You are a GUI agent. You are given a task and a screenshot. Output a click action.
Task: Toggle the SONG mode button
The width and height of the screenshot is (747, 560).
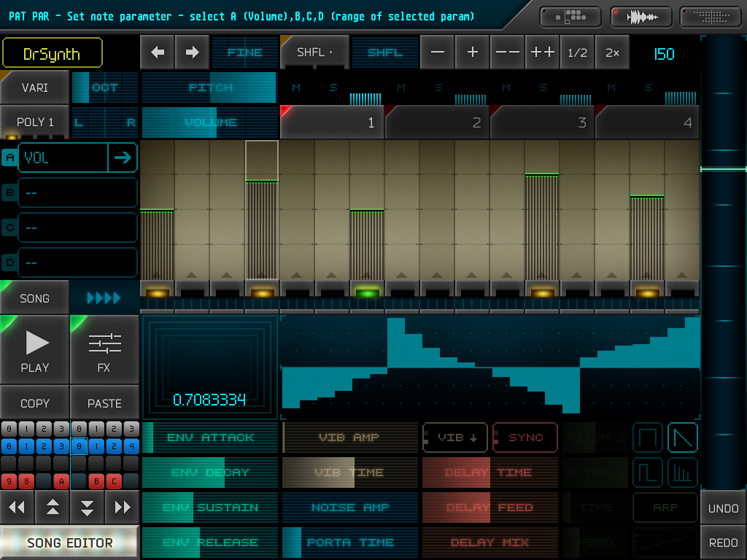tap(34, 297)
